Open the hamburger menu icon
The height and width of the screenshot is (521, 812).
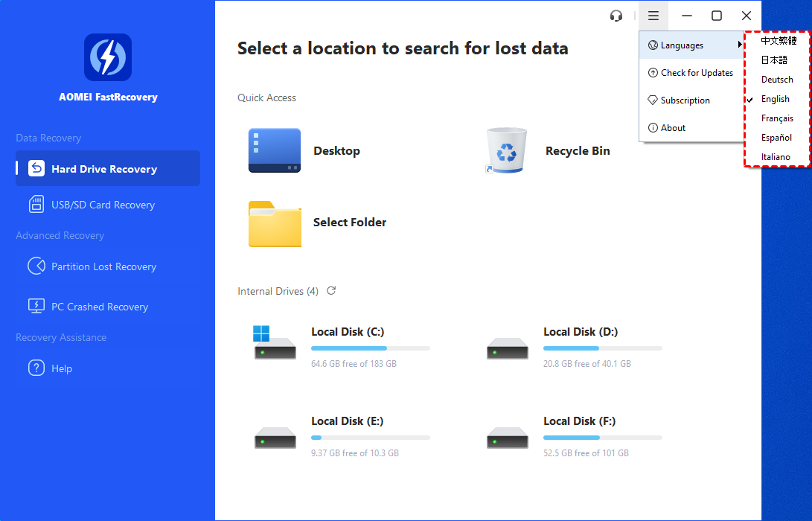pyautogui.click(x=653, y=16)
